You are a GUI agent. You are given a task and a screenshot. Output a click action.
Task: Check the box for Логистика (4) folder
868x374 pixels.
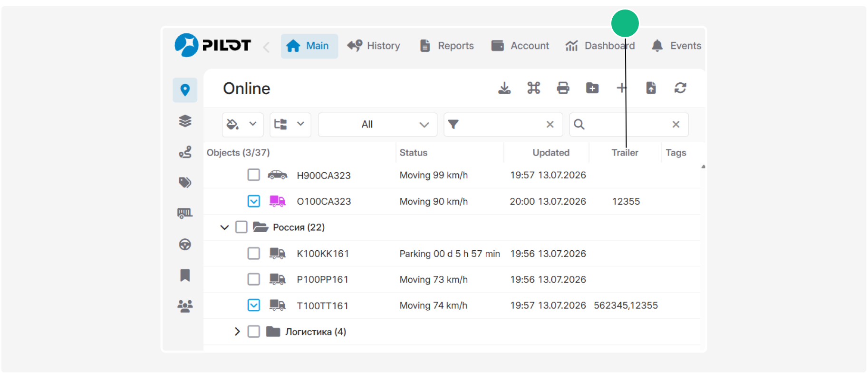(254, 332)
